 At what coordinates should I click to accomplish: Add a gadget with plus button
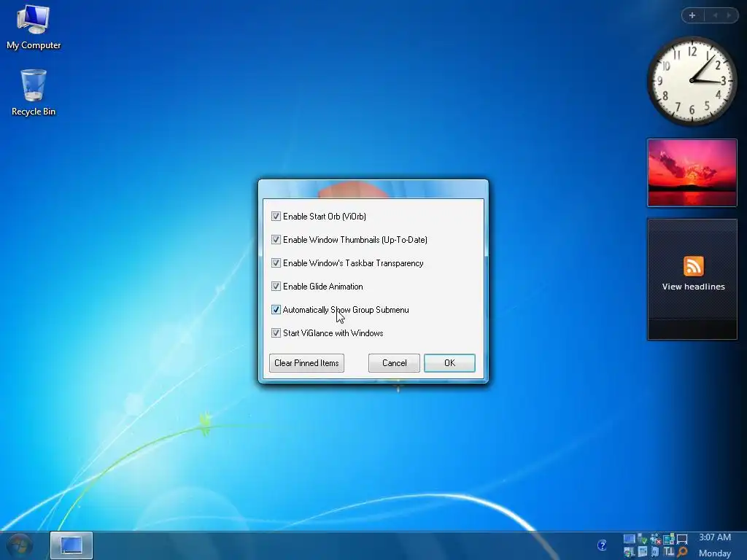click(x=692, y=15)
